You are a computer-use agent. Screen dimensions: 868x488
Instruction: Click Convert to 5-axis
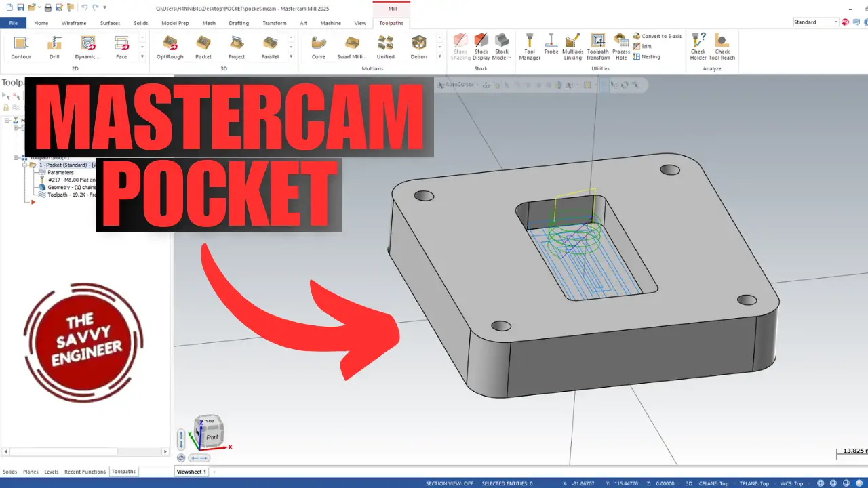tap(657, 36)
